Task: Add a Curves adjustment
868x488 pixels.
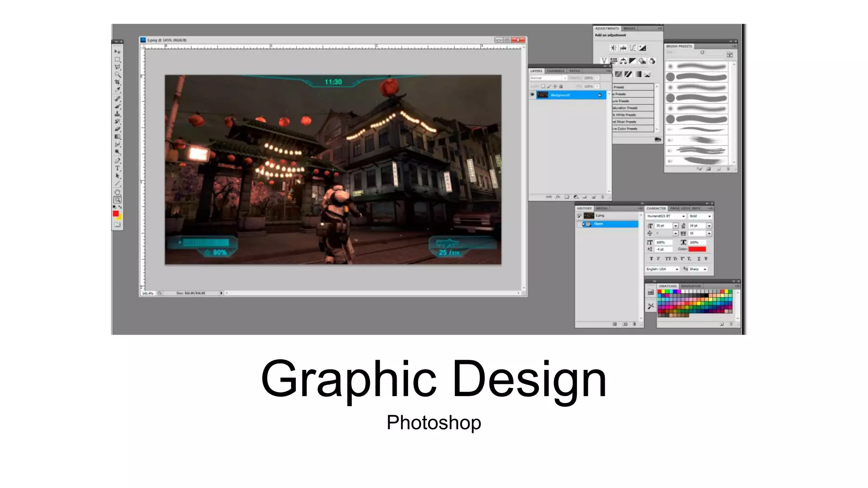Action: coord(633,48)
